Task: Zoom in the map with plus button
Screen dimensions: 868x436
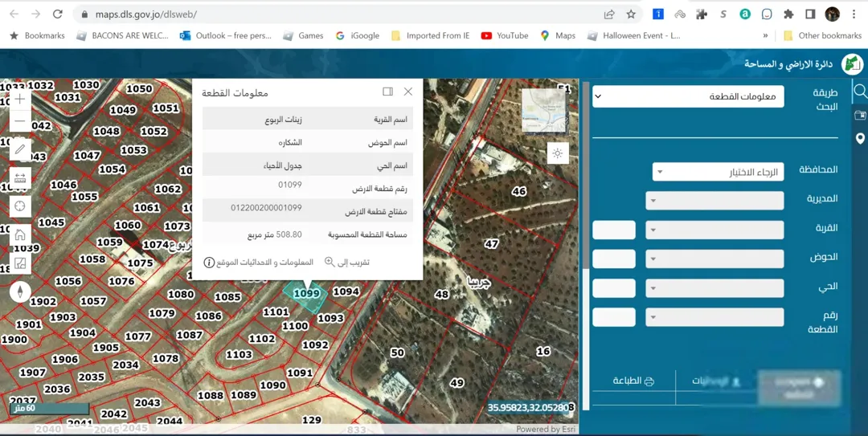Action: tap(20, 100)
